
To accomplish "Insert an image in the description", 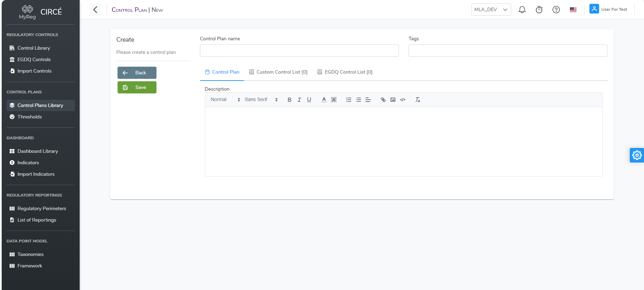I will [393, 100].
